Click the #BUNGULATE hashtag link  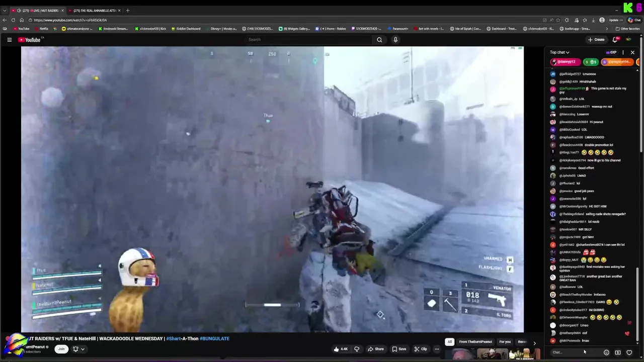214,338
